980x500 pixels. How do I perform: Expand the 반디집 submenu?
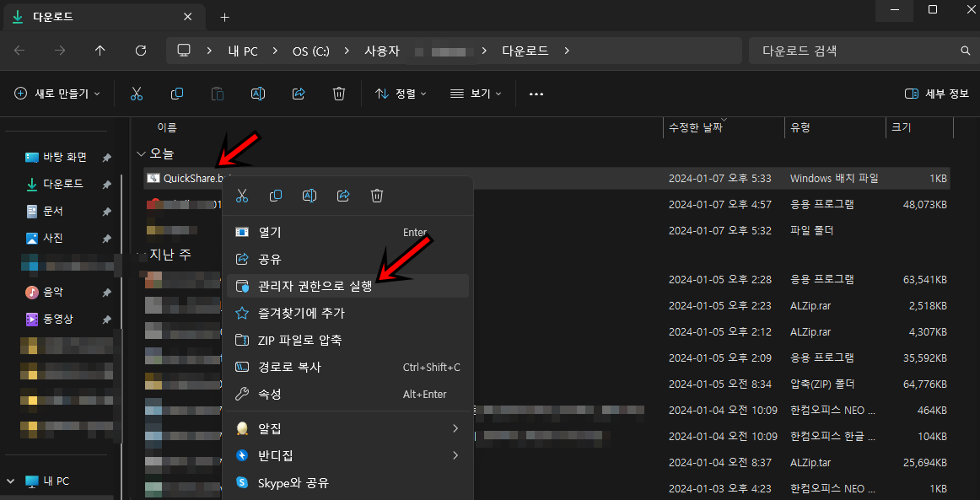click(455, 455)
